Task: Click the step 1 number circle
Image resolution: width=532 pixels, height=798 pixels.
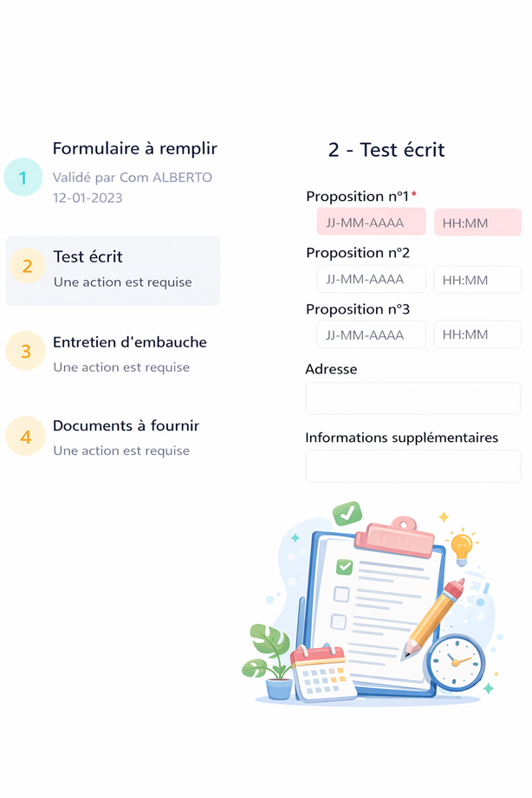Action: click(x=23, y=178)
